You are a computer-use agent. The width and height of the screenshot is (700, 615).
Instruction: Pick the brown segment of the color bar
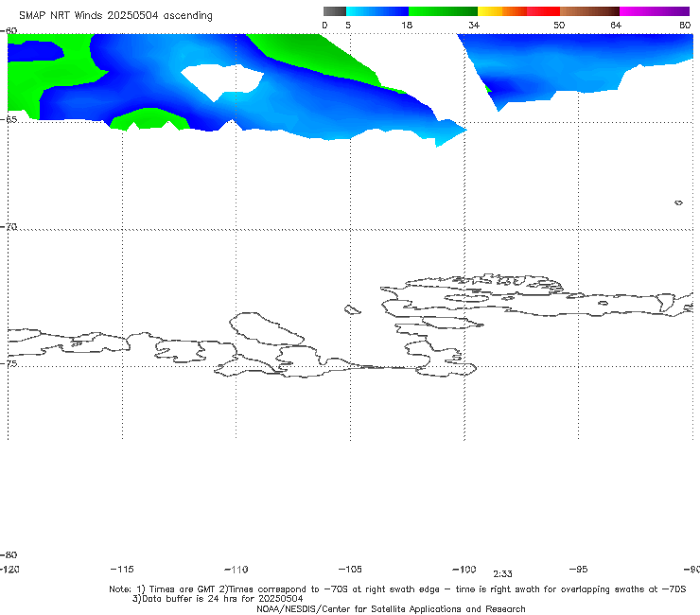point(589,11)
